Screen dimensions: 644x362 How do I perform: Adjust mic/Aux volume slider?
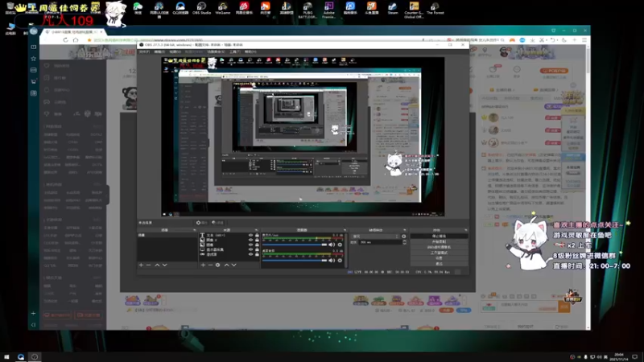click(x=295, y=245)
